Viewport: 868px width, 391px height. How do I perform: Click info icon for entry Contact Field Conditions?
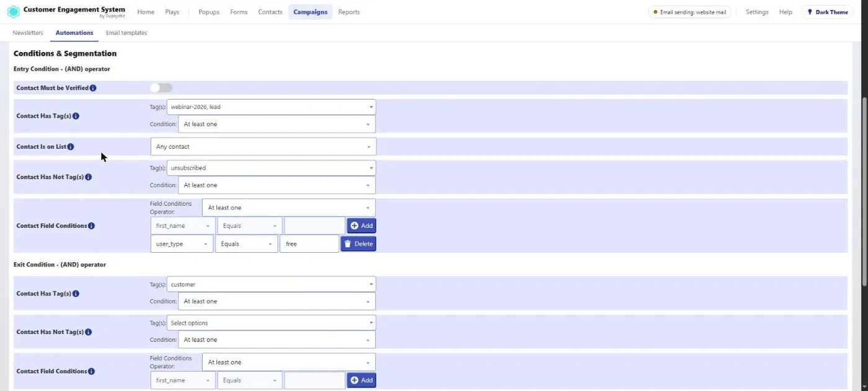click(91, 226)
